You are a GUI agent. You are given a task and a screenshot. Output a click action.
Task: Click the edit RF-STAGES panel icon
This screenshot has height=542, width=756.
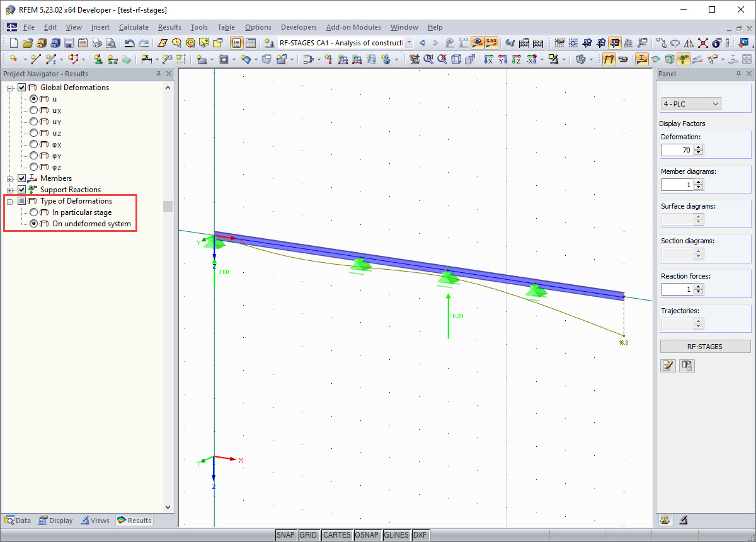668,366
